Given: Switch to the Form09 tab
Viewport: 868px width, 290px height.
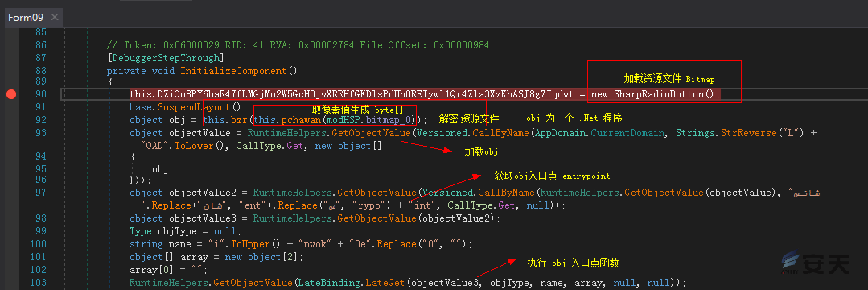Looking at the screenshot, I should click(26, 17).
